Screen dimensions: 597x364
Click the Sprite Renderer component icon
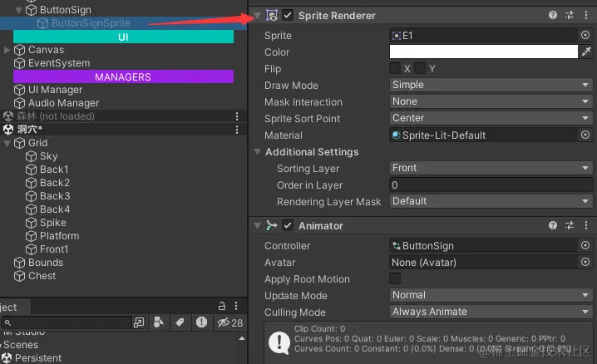(272, 15)
